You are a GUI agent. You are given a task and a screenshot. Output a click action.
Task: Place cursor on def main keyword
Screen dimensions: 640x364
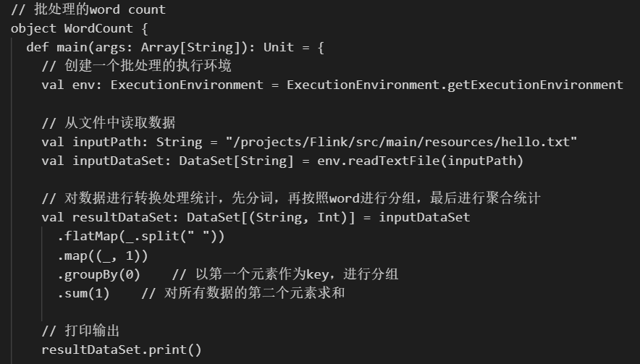(x=38, y=47)
